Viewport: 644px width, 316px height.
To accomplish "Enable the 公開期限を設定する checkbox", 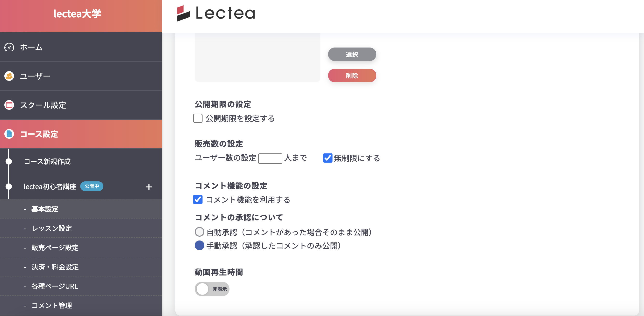I will 198,119.
